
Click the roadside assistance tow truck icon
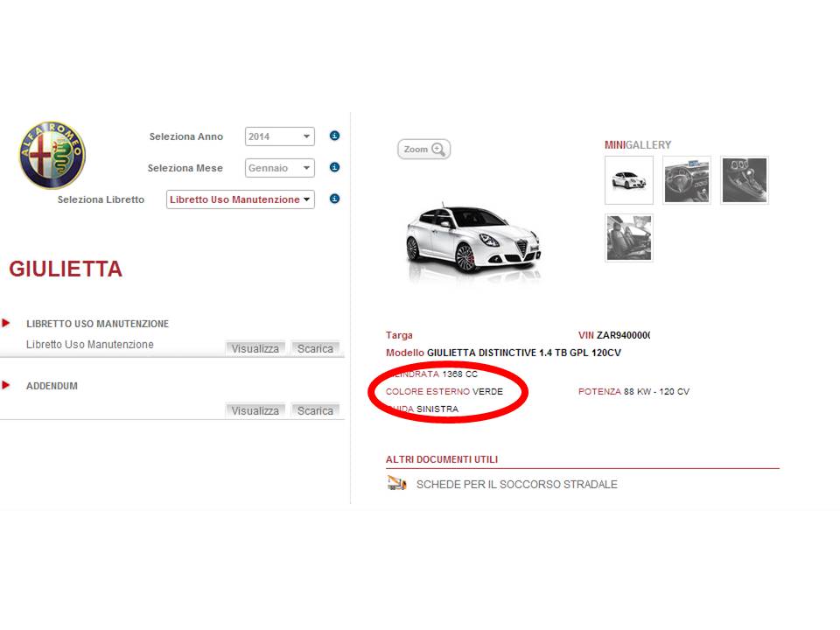click(396, 483)
